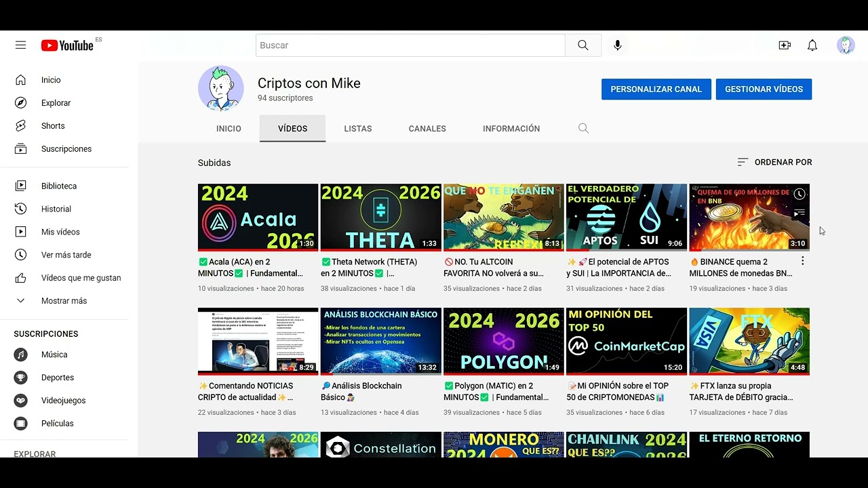Viewport: 868px width, 488px height.
Task: Play the POLYGON thumbnail video
Action: point(504,341)
